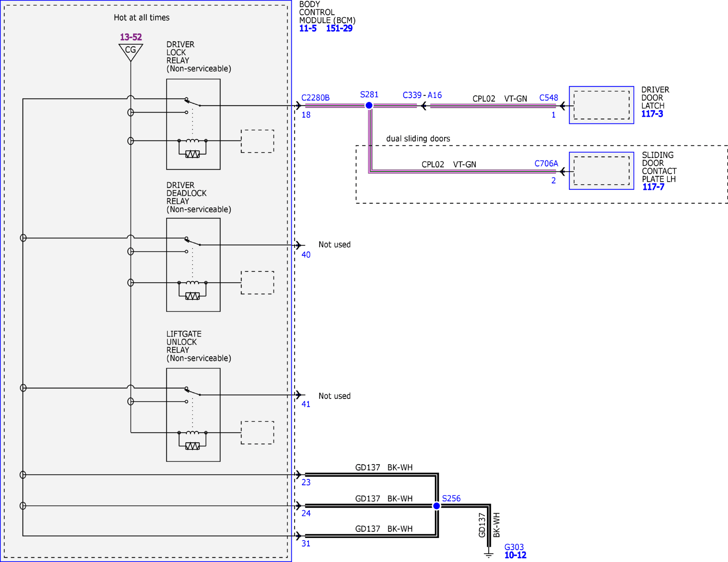
Task: Open page reference 13-52 link
Action: [x=131, y=37]
